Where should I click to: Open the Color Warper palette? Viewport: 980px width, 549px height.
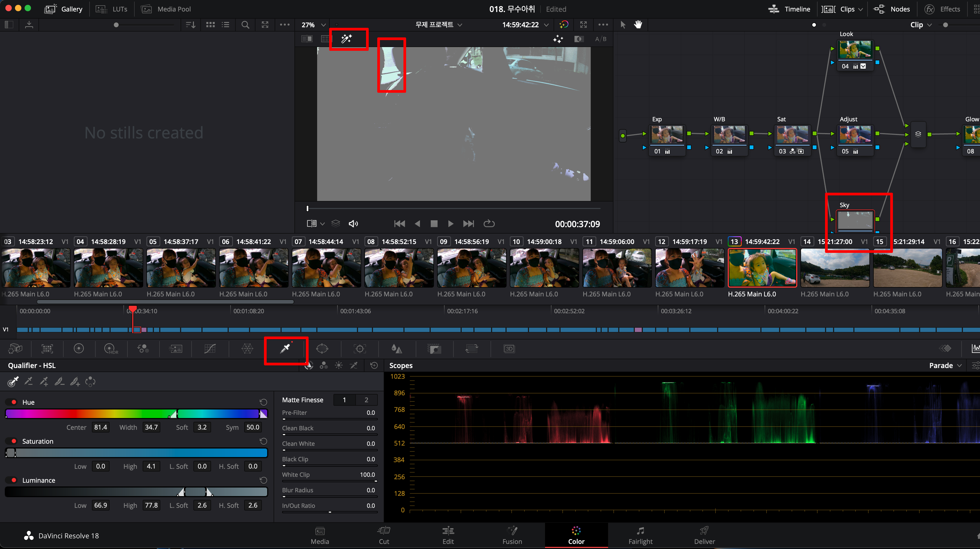pos(247,349)
